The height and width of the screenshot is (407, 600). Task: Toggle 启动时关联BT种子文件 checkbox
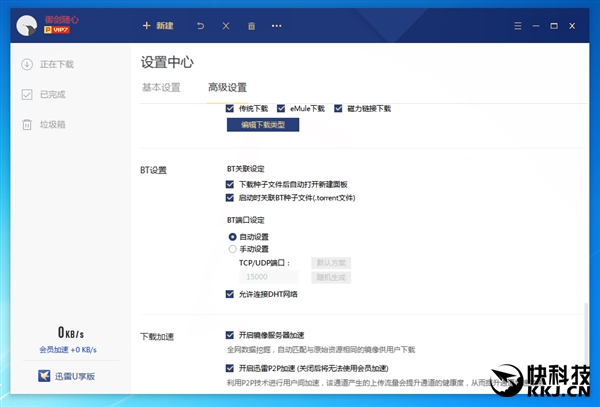coord(230,198)
